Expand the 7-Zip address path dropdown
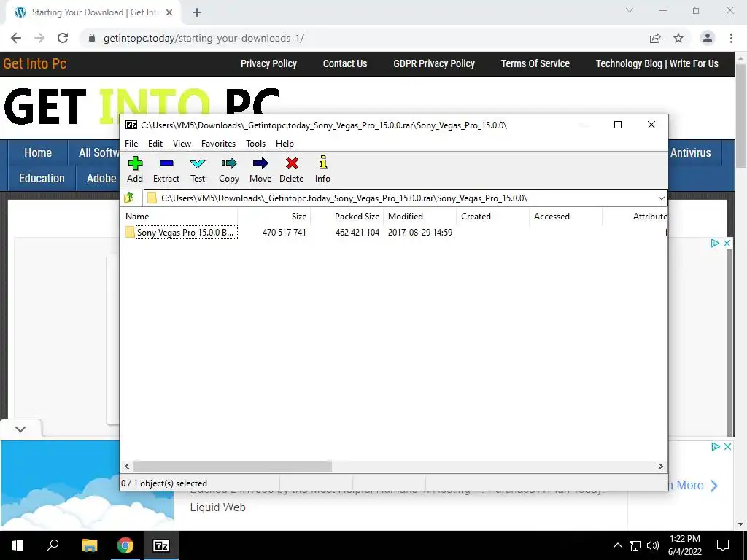Viewport: 747px width, 560px height. 661,198
